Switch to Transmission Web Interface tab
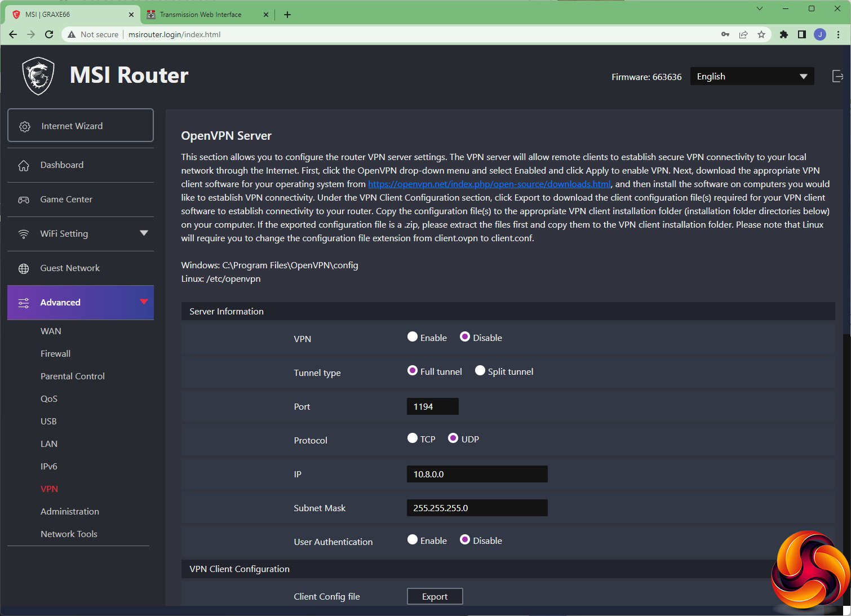Viewport: 851px width, 616px height. [201, 15]
